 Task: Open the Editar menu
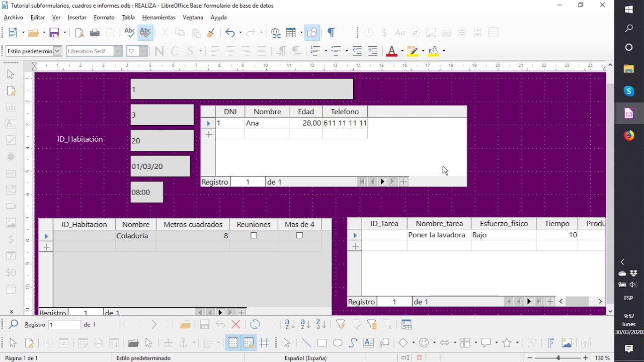38,18
